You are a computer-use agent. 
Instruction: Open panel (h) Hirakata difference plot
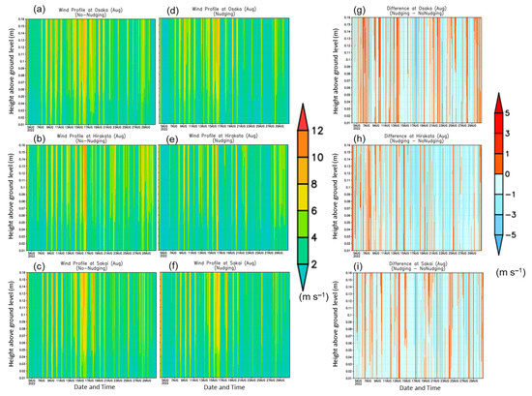click(417, 198)
